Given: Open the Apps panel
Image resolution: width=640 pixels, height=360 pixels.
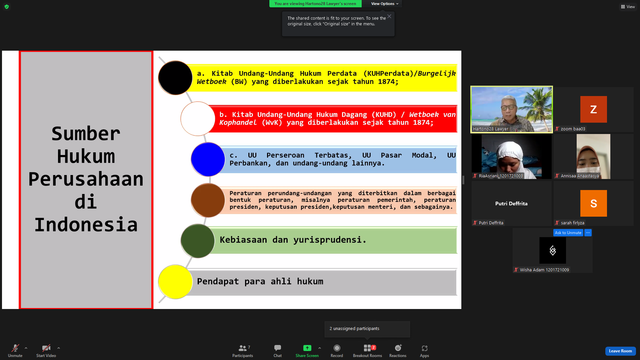Looking at the screenshot, I should [424, 350].
